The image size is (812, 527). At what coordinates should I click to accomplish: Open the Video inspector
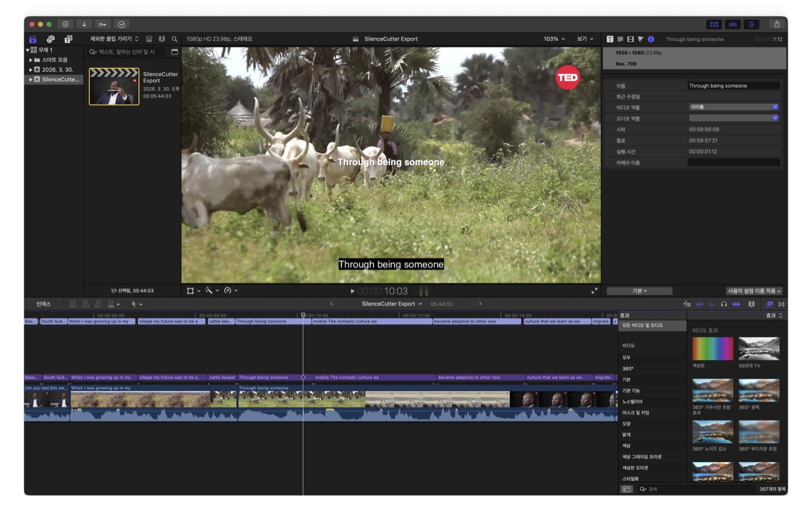pyautogui.click(x=630, y=39)
